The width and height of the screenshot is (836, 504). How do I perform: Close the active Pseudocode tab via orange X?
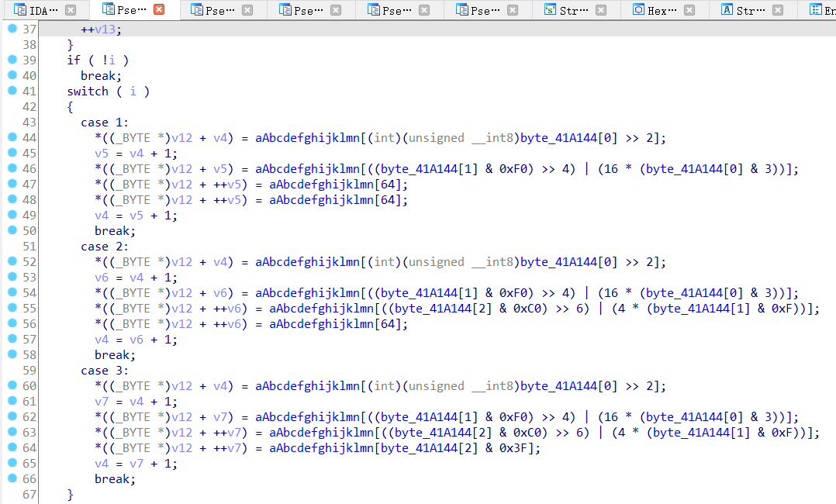[159, 10]
